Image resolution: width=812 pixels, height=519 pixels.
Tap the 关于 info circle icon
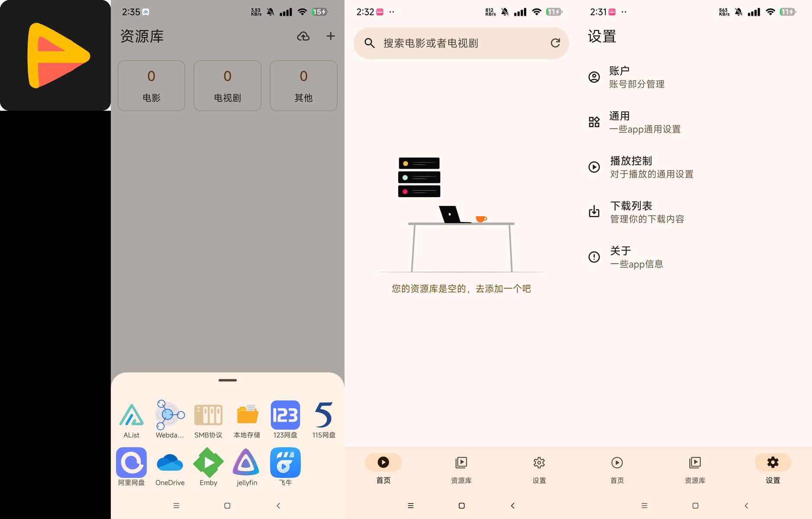pos(594,257)
